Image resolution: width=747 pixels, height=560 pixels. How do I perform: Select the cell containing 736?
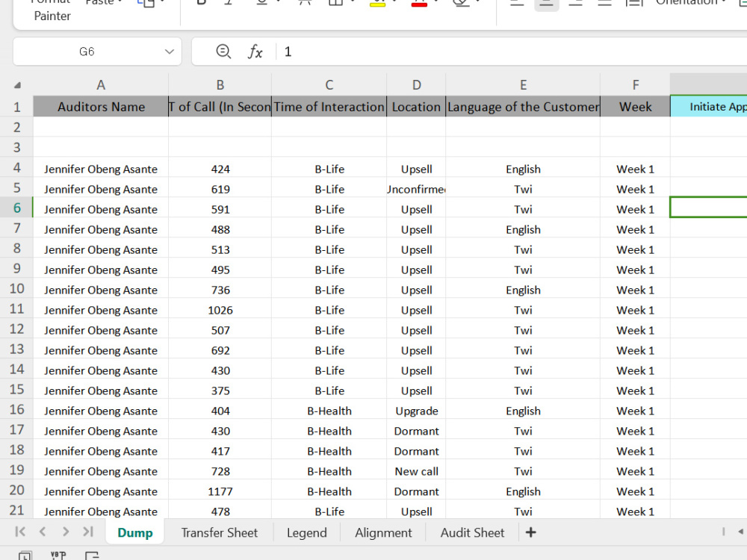220,290
